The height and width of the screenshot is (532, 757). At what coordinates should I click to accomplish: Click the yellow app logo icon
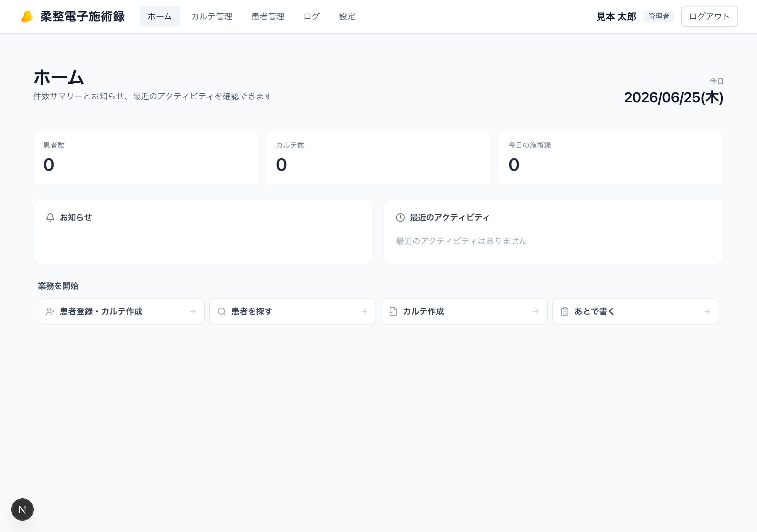(x=27, y=17)
